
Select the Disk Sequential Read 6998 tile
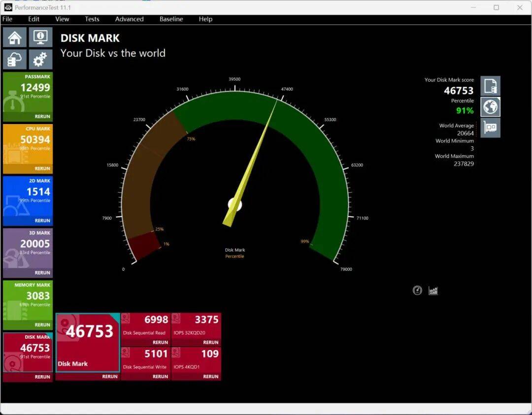145,326
